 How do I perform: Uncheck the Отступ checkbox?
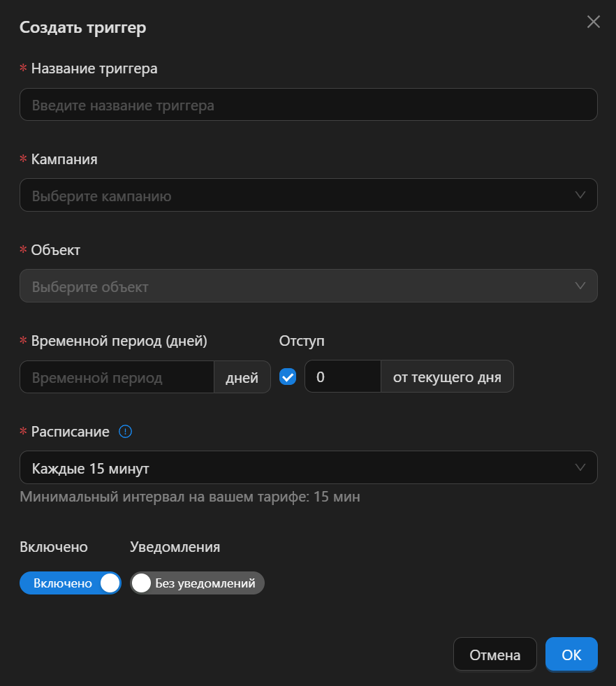pos(288,377)
